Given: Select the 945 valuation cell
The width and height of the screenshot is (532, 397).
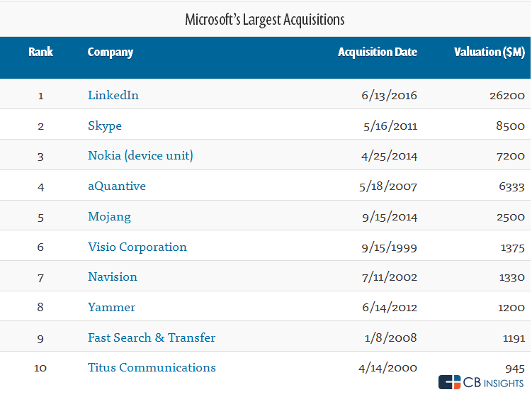Looking at the screenshot, I should pos(515,368).
